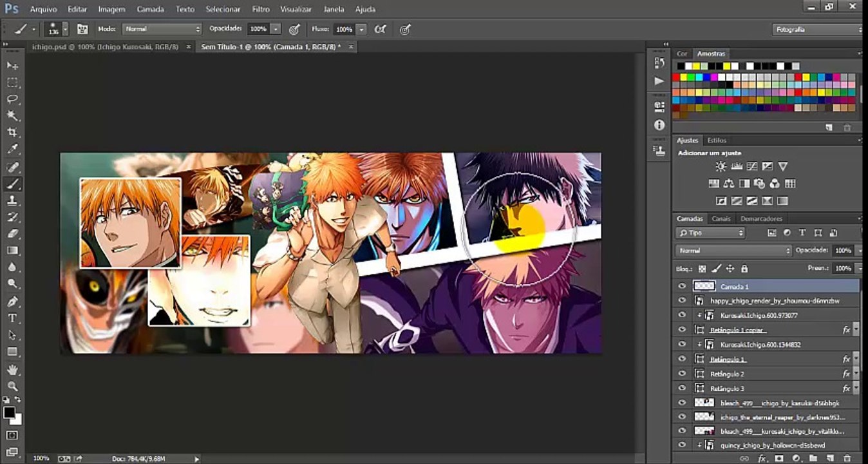Hide the Retângulo 2 layer

tap(682, 374)
